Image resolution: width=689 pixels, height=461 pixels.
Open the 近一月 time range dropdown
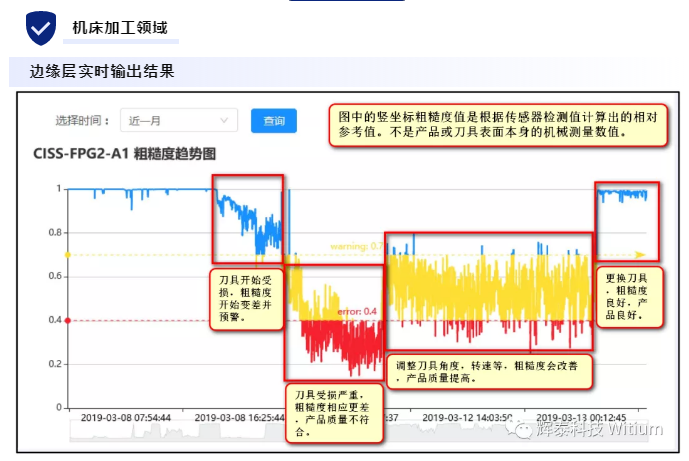click(x=177, y=121)
